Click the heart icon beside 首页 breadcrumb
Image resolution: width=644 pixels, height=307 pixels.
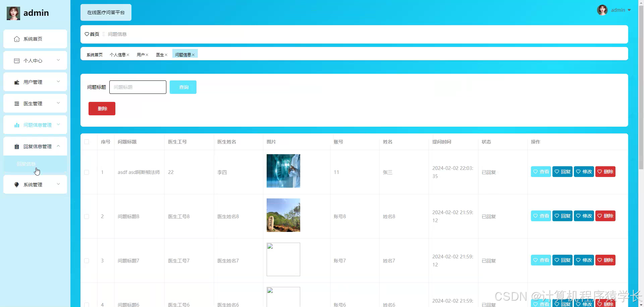[x=87, y=34]
